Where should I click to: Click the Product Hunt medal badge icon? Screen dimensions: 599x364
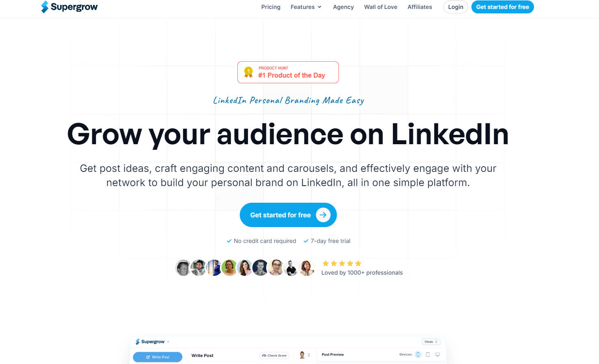[248, 72]
